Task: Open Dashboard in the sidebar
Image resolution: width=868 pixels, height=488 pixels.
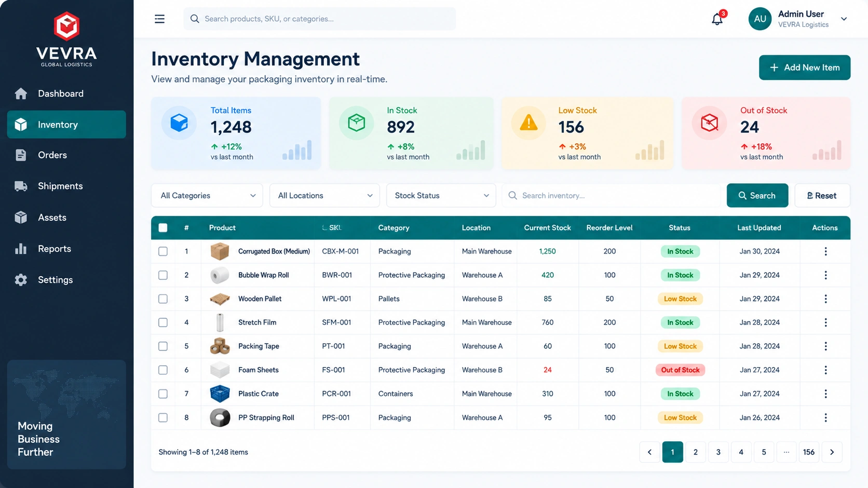Action: coord(66,93)
